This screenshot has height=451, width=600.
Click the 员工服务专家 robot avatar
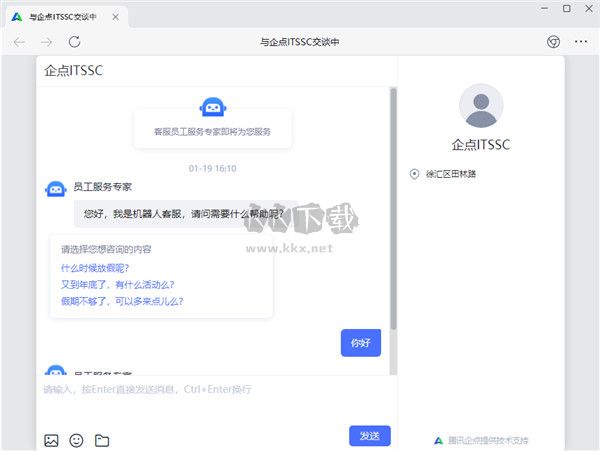56,189
